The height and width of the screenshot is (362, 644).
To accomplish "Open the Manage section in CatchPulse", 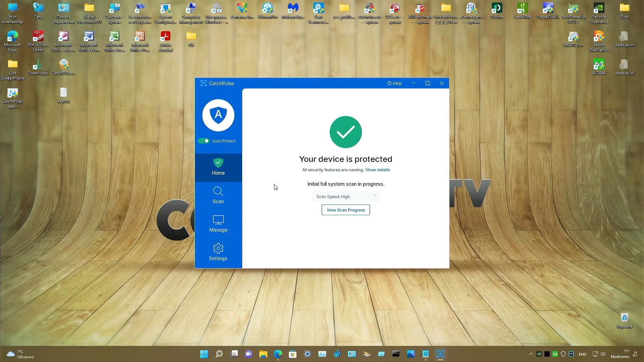I will 218,224.
